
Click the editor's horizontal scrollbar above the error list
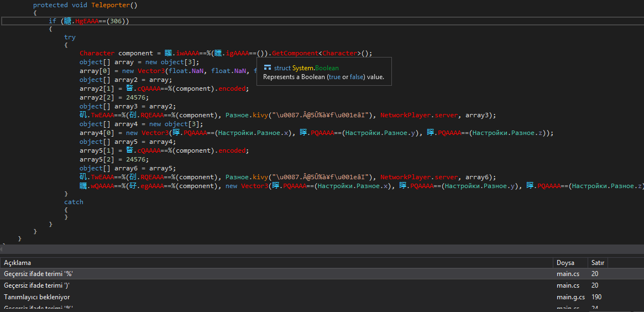(x=322, y=250)
